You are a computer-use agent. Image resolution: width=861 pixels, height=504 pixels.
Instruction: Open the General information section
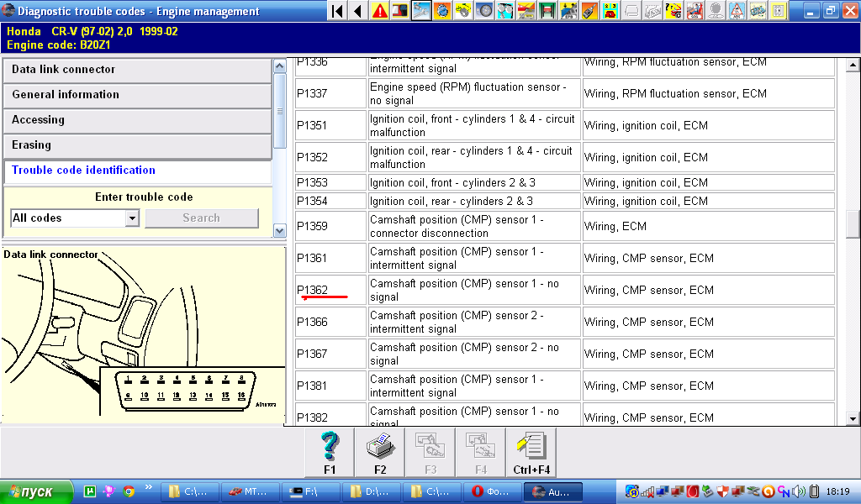137,95
